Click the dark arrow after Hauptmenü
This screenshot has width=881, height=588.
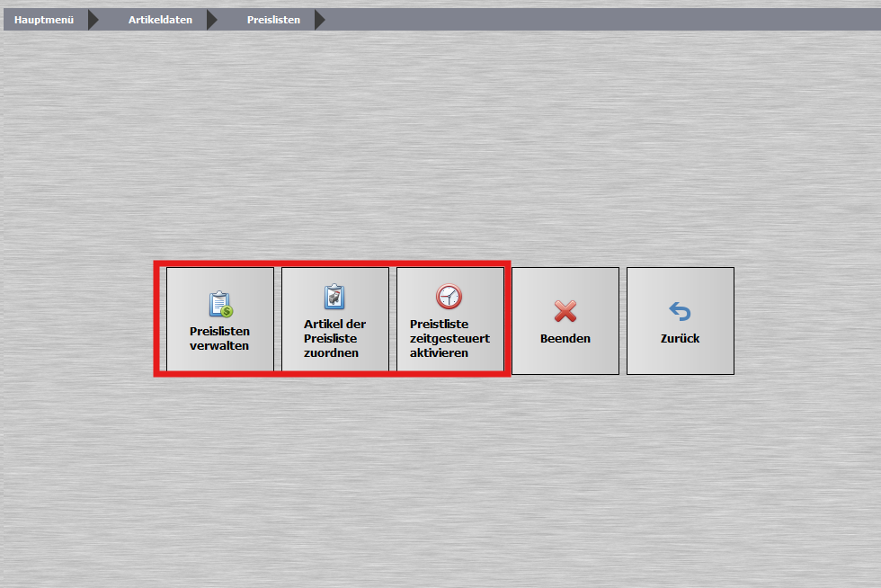click(93, 20)
